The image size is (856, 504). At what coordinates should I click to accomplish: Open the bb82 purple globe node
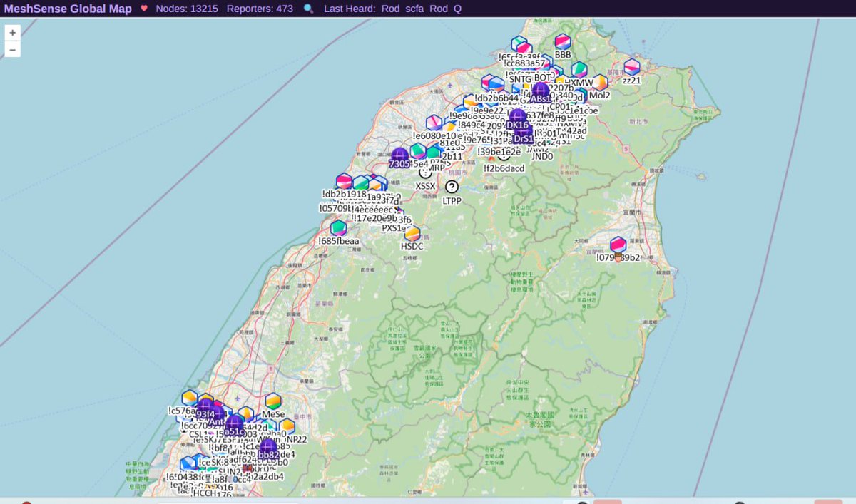click(x=268, y=448)
